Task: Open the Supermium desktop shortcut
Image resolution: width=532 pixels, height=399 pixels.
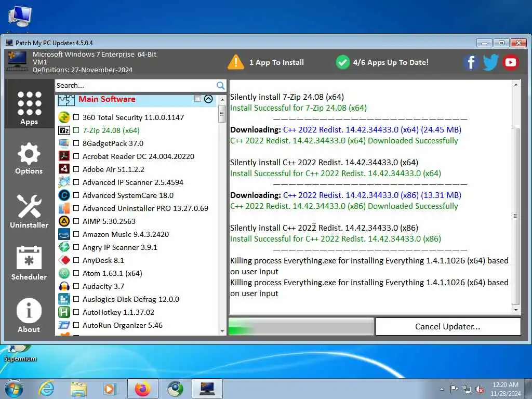Action: 20,353
